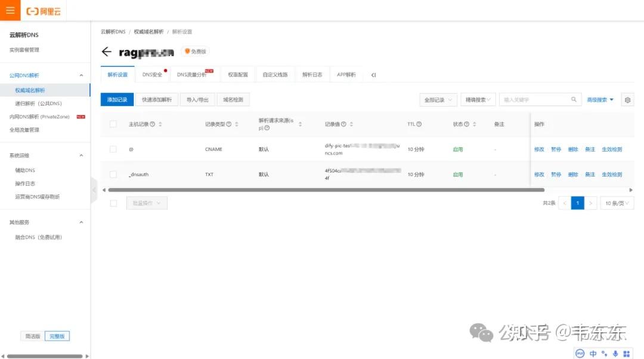Click help icon next to 状态 header
This screenshot has height=359, width=644.
[x=466, y=124]
